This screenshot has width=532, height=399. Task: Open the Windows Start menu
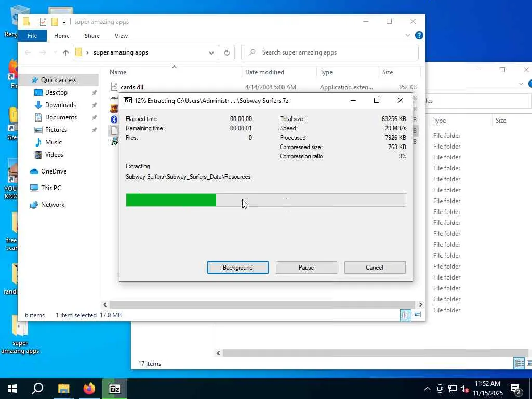point(12,389)
